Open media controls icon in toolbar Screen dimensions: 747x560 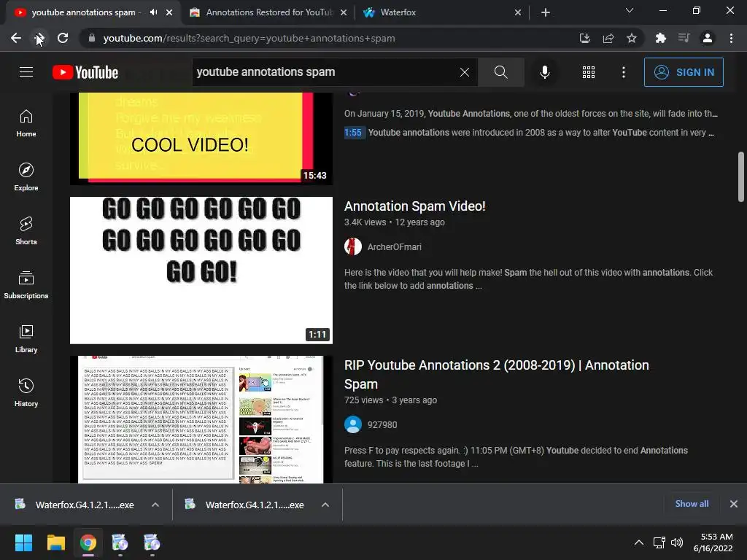[x=684, y=38]
